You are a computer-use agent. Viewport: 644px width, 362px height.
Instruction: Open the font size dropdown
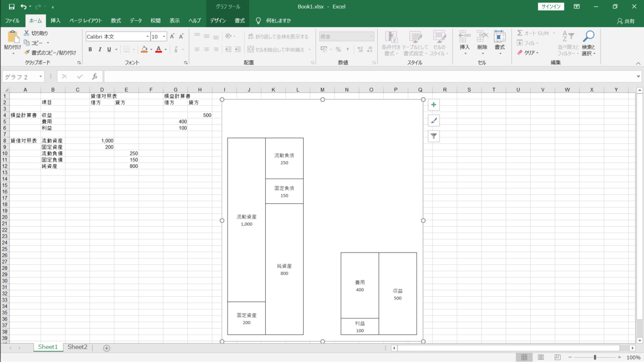[164, 36]
